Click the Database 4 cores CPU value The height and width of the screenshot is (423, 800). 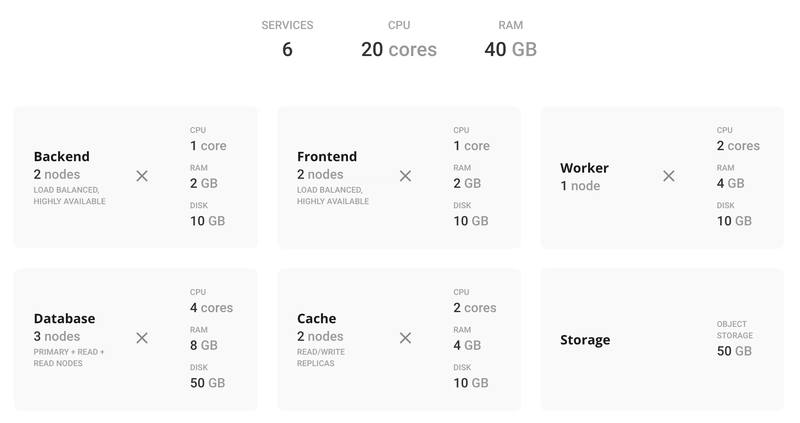pos(211,307)
